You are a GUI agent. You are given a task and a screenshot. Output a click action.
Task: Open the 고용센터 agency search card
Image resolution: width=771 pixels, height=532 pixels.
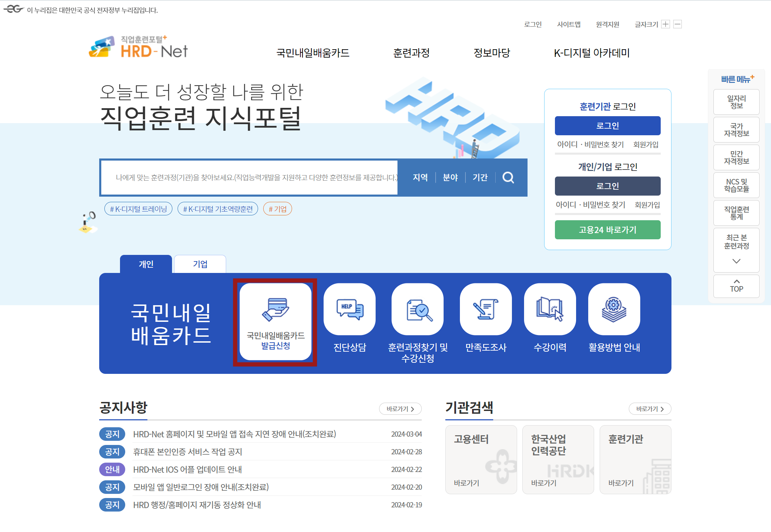[481, 460]
